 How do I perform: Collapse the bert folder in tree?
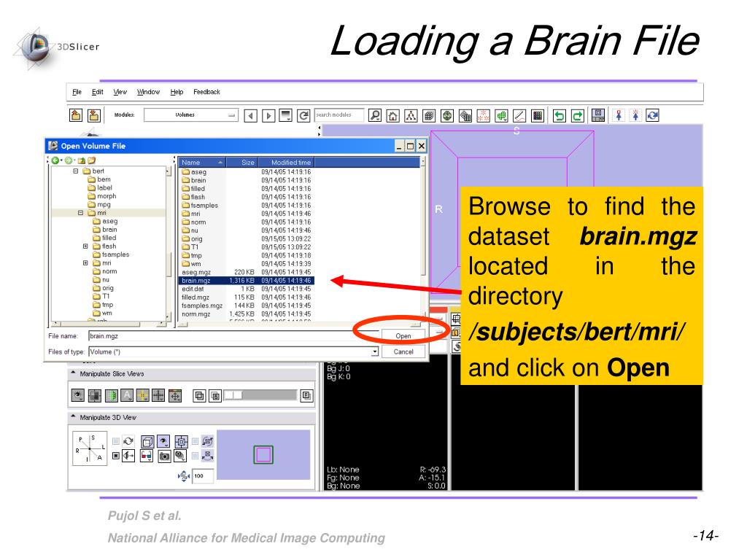(76, 171)
